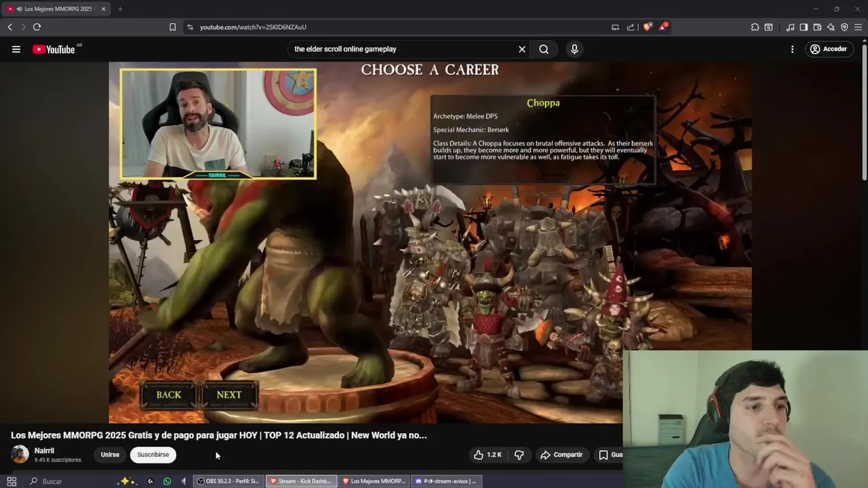The height and width of the screenshot is (488, 868).
Task: Reload the current page
Action: click(37, 27)
